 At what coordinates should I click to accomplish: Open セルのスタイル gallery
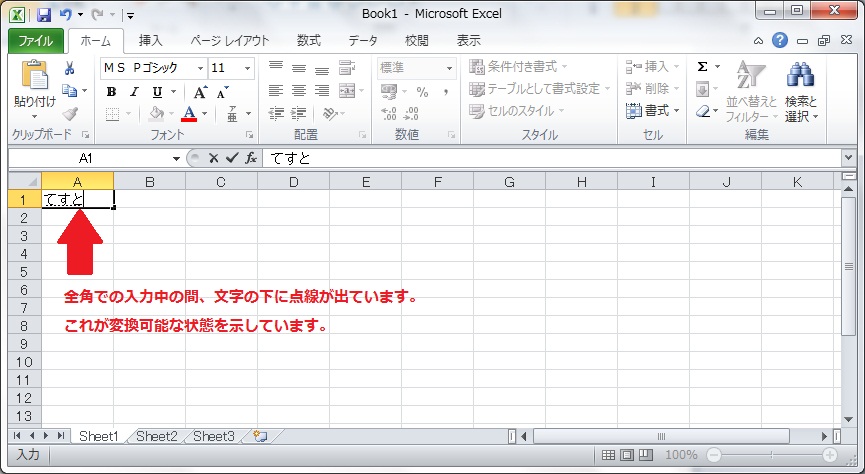[x=517, y=111]
